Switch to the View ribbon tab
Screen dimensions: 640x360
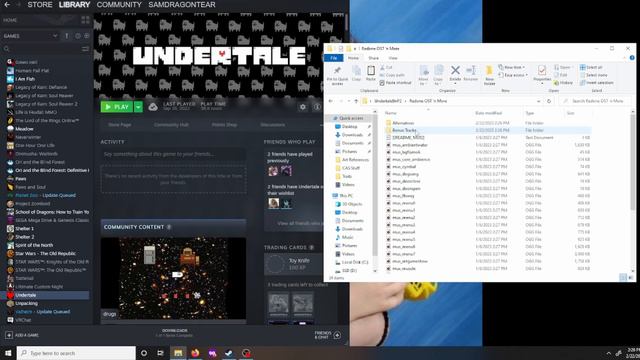392,58
